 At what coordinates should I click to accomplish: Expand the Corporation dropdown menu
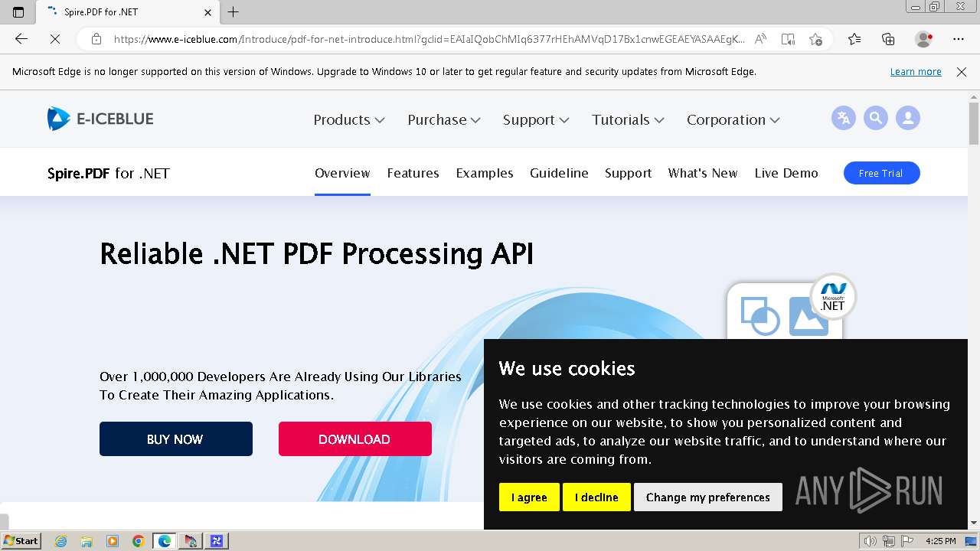tap(733, 119)
